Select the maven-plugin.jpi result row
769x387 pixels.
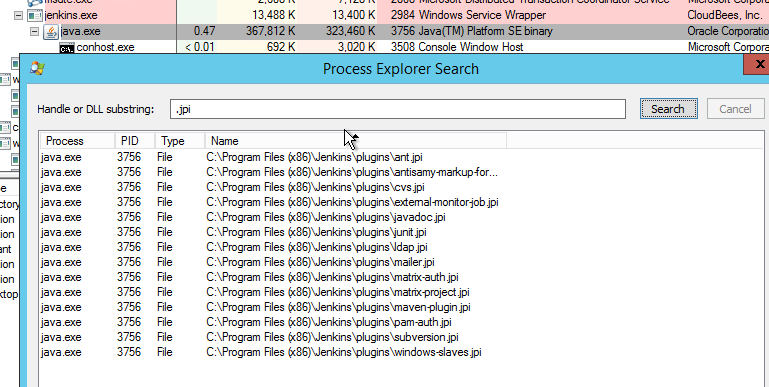pos(274,307)
